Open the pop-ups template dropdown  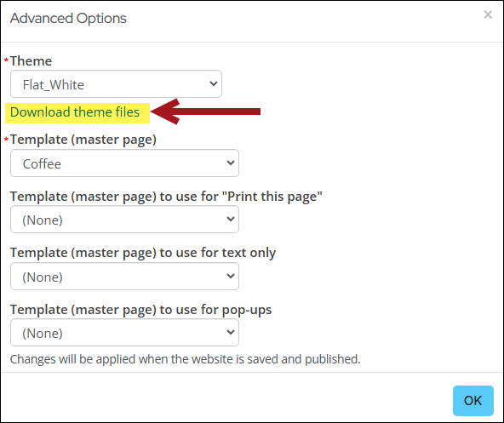(124, 332)
